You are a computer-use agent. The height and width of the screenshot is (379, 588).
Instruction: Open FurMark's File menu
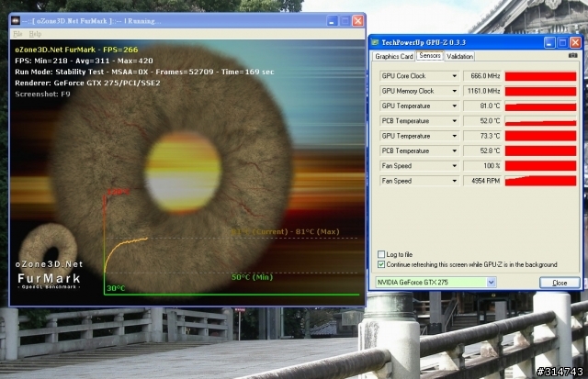[x=17, y=34]
